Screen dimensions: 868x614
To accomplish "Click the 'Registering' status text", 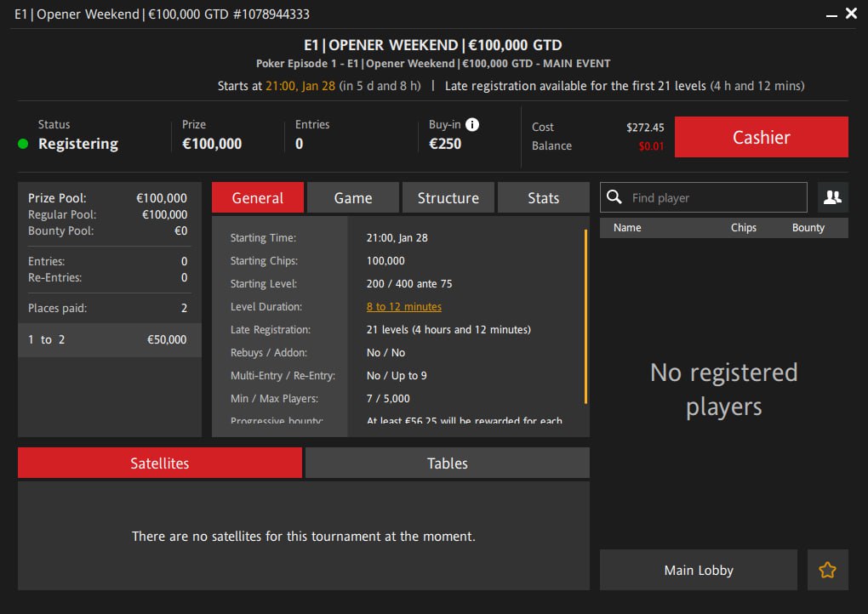I will click(x=78, y=144).
